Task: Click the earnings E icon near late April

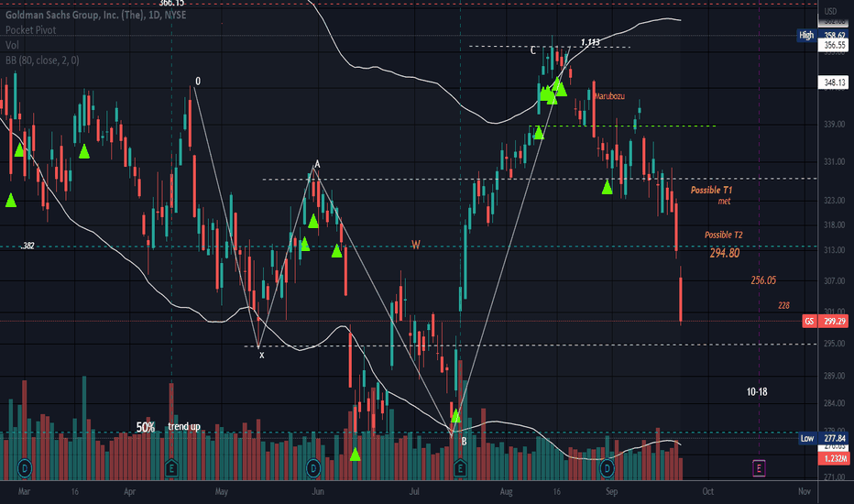Action: tap(171, 467)
